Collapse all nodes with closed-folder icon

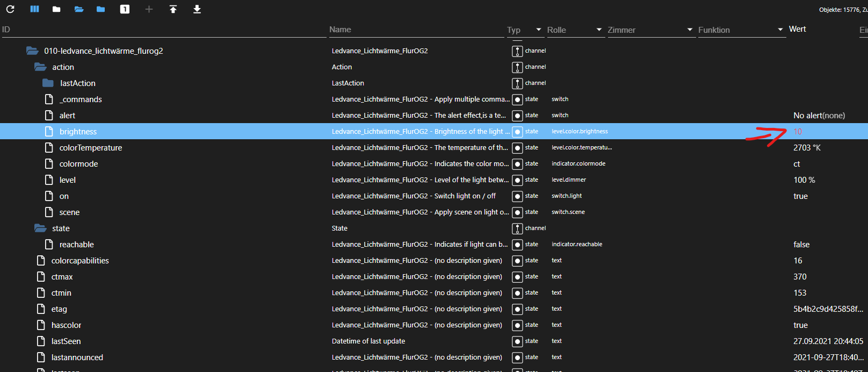[100, 9]
